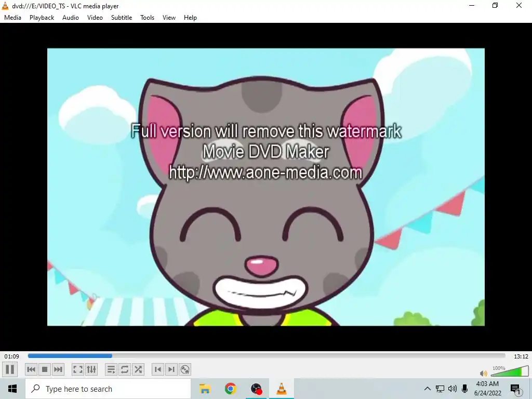Open the Tools menu
This screenshot has height=399, width=532.
[x=147, y=18]
